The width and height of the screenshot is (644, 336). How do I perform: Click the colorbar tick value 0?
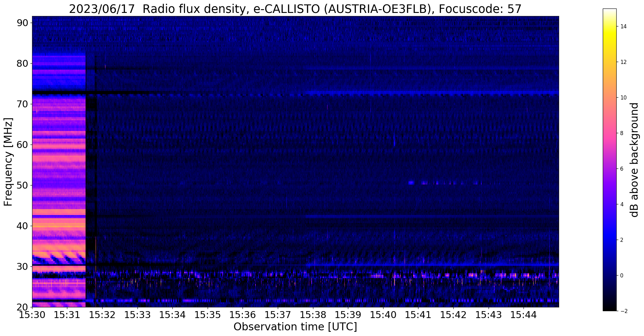(x=621, y=276)
